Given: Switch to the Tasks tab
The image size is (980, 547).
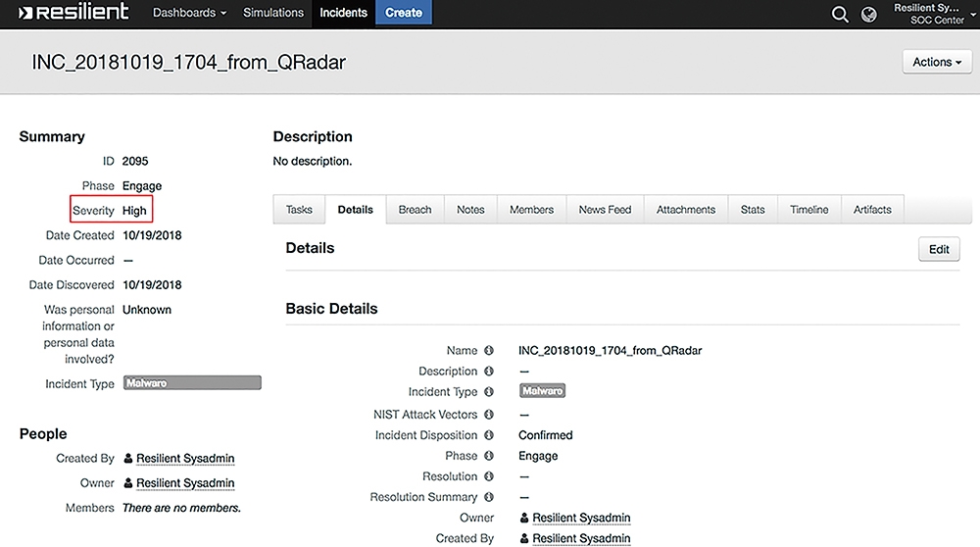Looking at the screenshot, I should click(x=299, y=210).
